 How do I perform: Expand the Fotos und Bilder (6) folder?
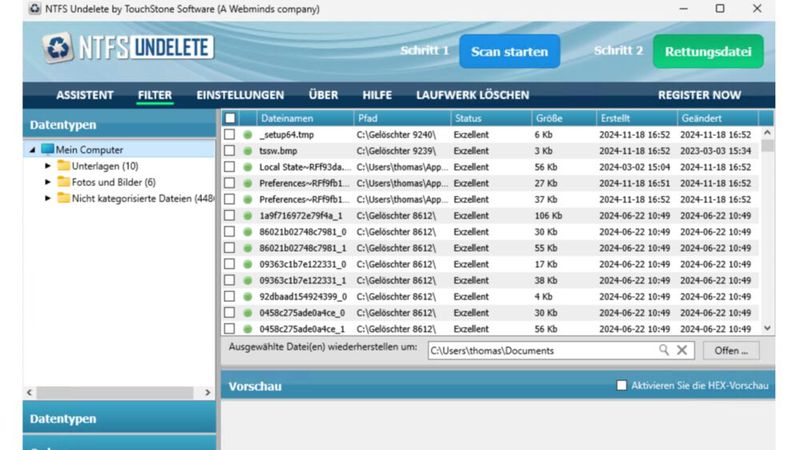pos(47,182)
